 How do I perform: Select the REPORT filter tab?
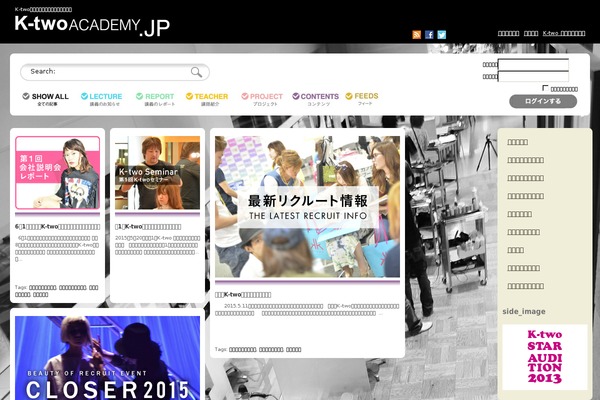[x=155, y=99]
